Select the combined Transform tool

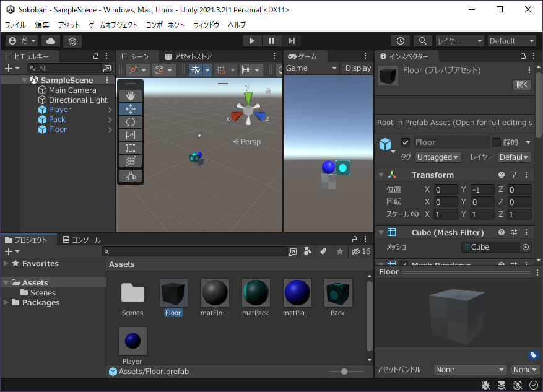click(131, 161)
